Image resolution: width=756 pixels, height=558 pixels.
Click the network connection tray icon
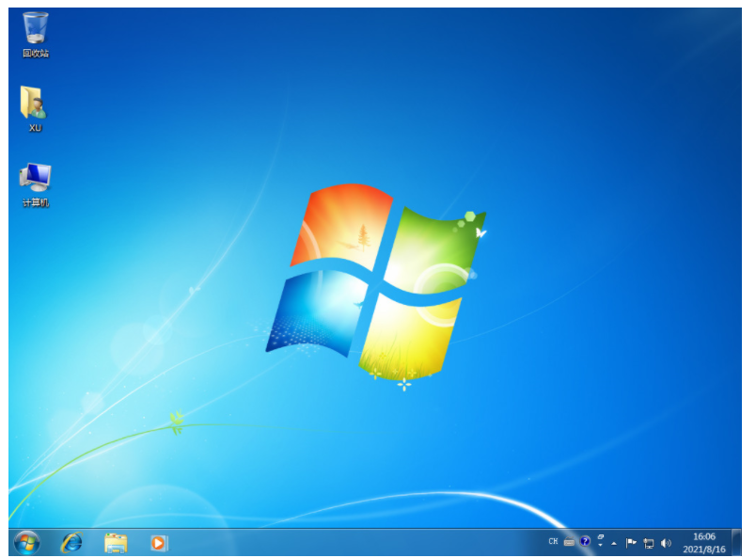pos(648,543)
